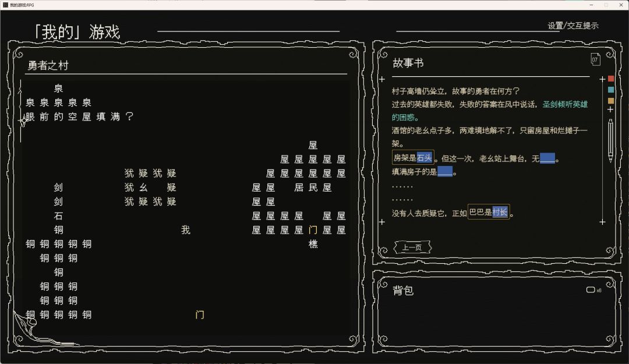
Task: Click the 上一页 previous page button
Action: coord(412,247)
